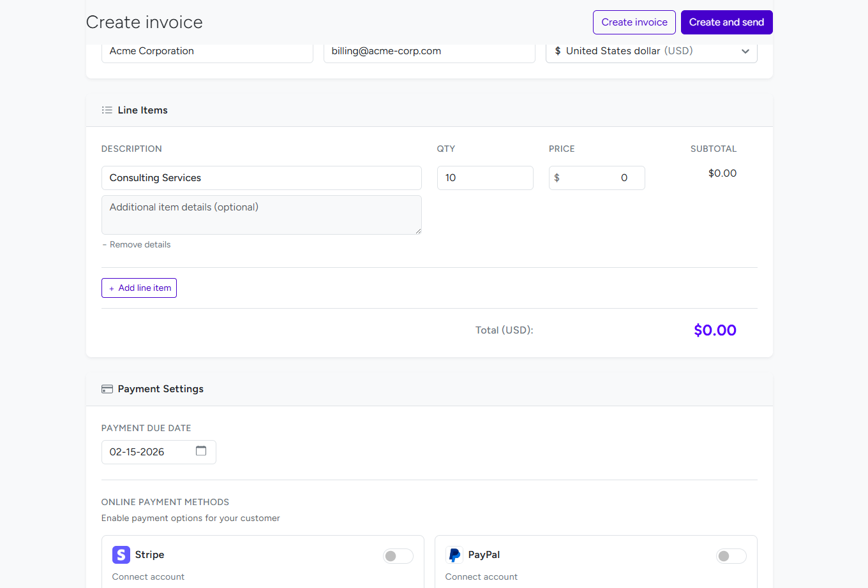Viewport: 868px width, 588px height.
Task: Enable the PayPal payment toggle
Action: pos(731,555)
